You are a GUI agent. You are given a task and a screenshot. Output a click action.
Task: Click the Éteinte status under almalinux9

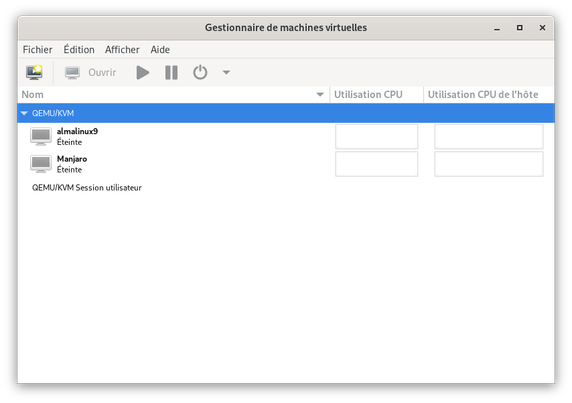69,142
